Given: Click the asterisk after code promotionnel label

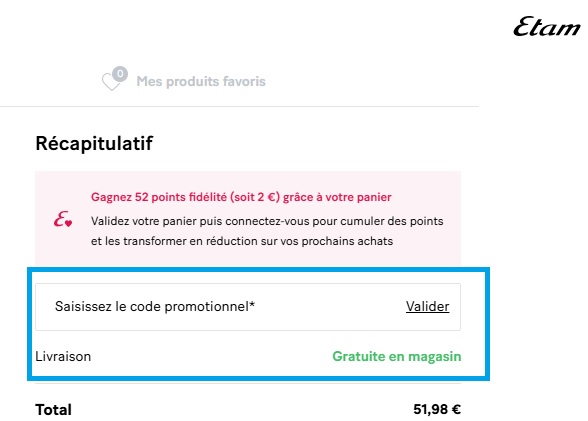Looking at the screenshot, I should coord(252,304).
